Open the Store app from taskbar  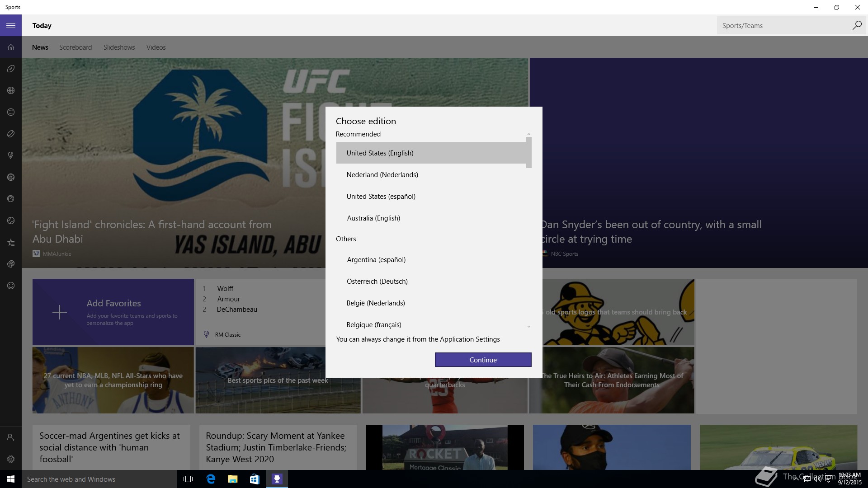[255, 479]
